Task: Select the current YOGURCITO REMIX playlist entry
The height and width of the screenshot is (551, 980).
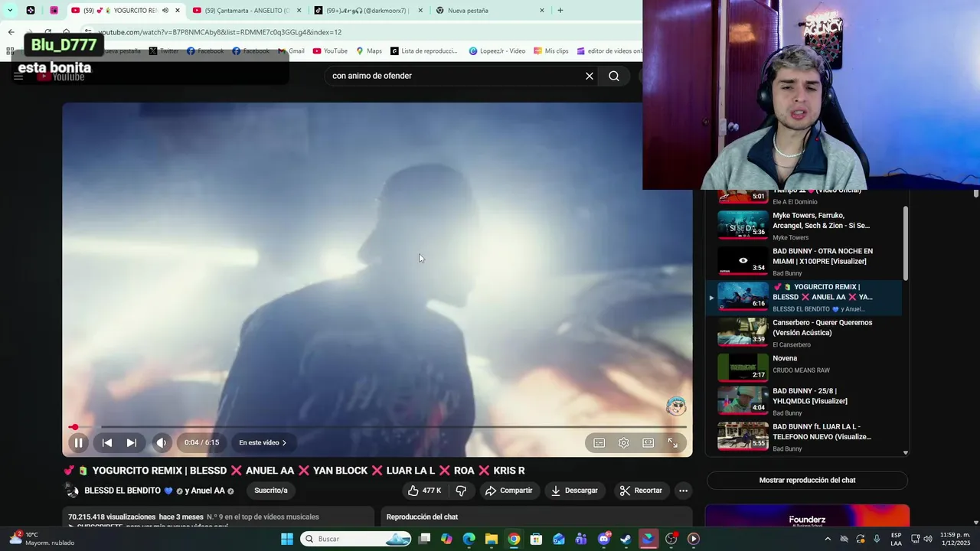Action: [804, 297]
